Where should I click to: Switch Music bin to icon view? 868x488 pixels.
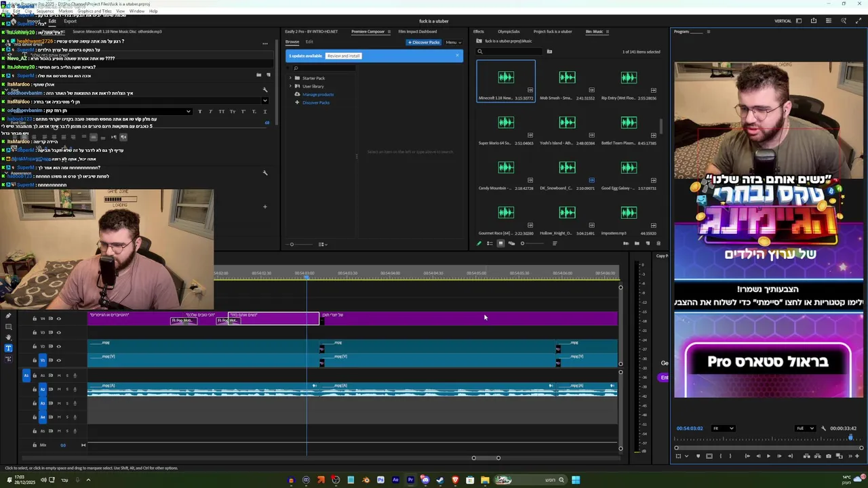(x=500, y=243)
